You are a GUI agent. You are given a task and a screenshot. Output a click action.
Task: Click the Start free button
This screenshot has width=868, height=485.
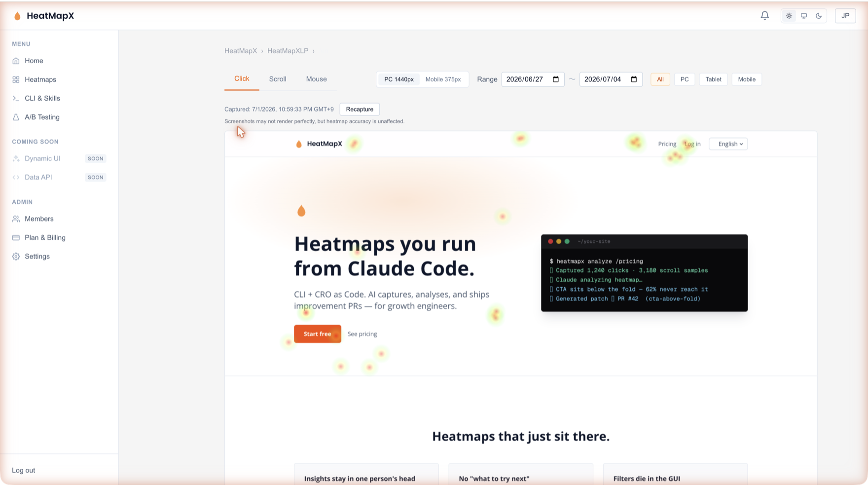tap(318, 334)
